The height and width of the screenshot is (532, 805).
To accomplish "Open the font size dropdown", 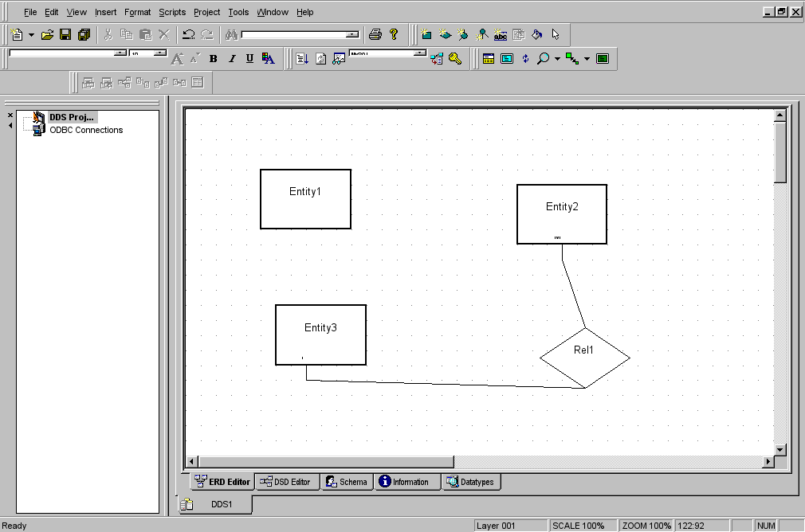I will pos(160,53).
